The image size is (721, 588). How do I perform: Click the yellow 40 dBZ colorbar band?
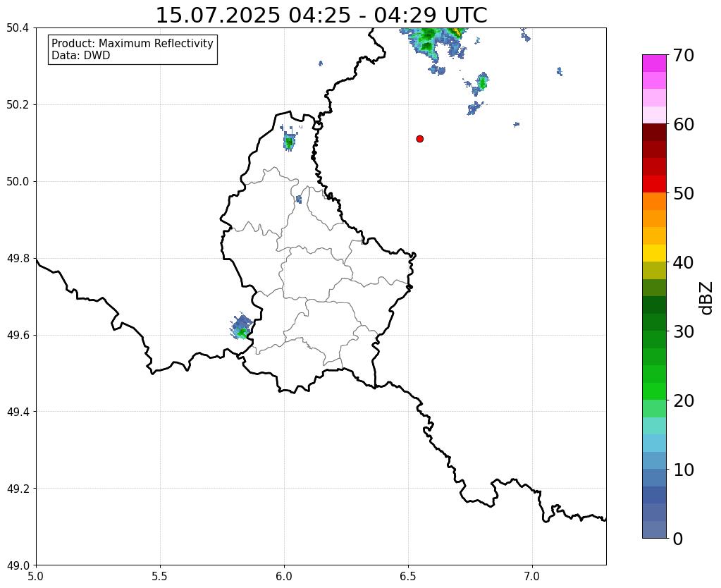click(654, 253)
